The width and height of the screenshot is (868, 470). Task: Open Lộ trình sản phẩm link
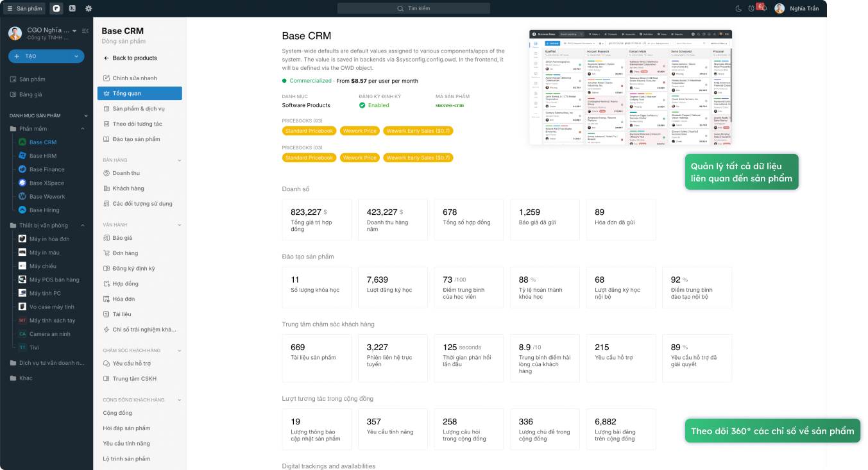pos(126,459)
